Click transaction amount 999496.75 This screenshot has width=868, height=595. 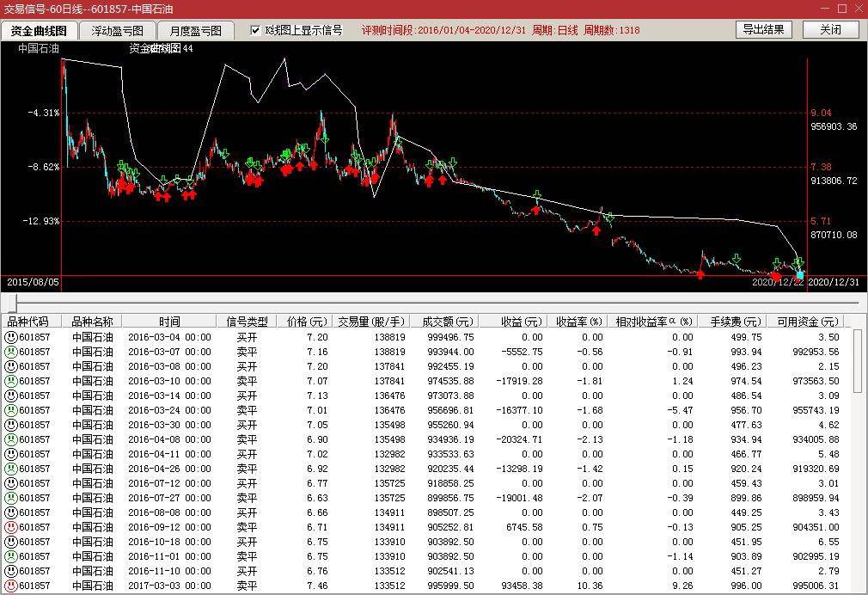click(450, 337)
